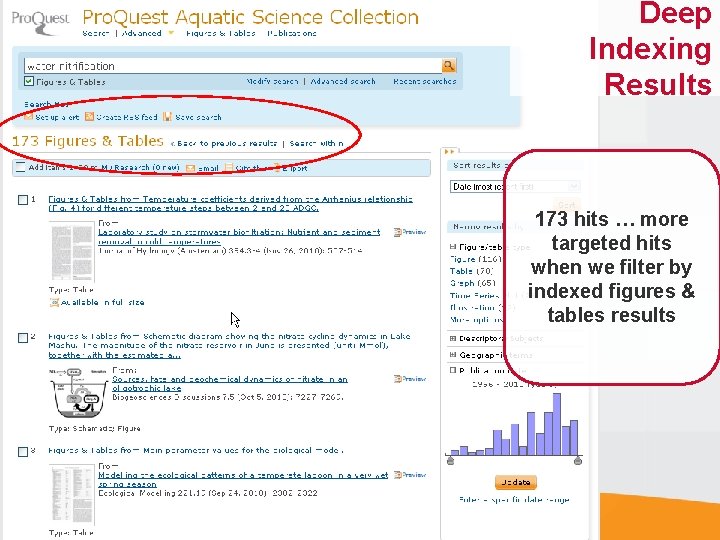
Task: Select the checkbox for result 1
Action: point(22,200)
